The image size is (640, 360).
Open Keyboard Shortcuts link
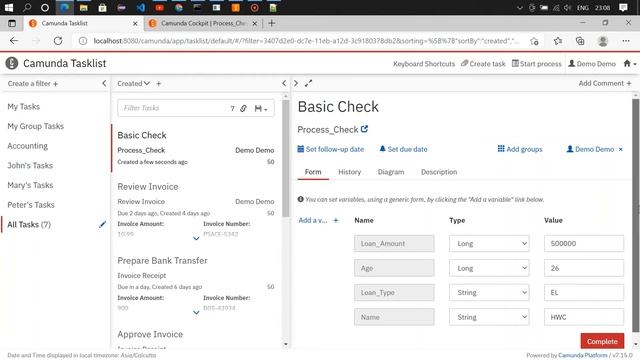click(x=424, y=64)
